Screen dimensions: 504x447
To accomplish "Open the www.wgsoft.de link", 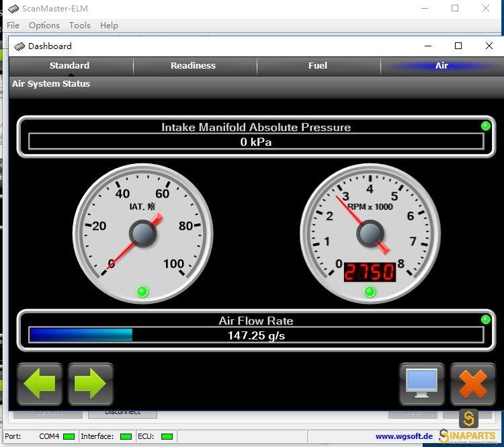I will 404,436.
